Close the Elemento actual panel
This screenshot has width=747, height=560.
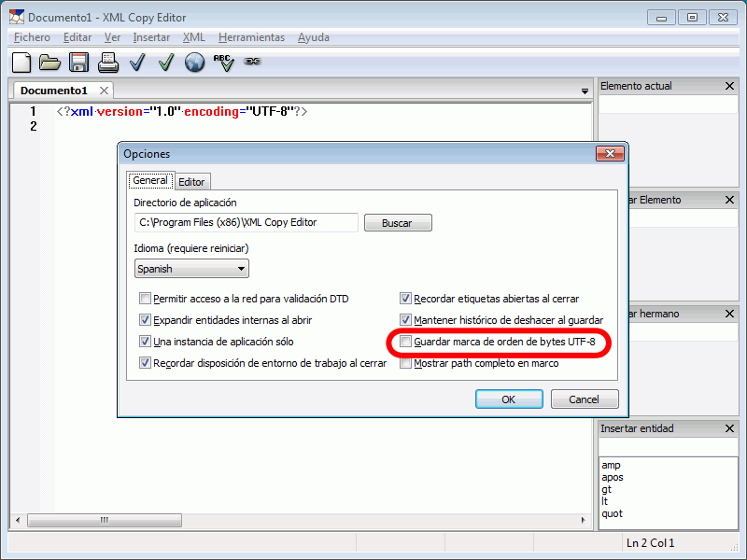[729, 86]
